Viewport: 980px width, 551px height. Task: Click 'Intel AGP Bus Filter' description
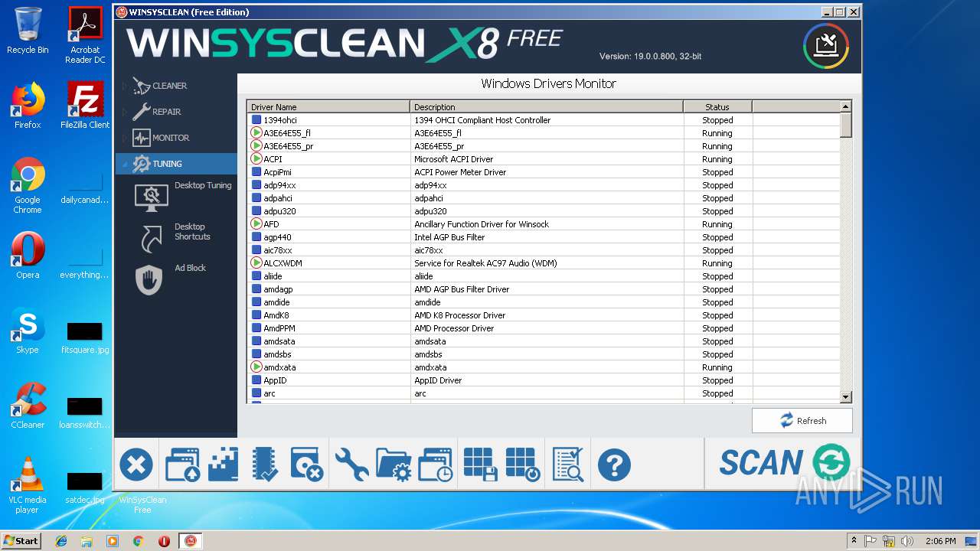click(x=449, y=237)
